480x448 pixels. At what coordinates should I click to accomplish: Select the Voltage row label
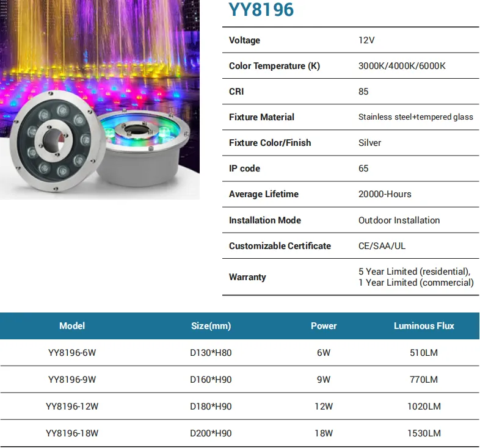coord(244,40)
